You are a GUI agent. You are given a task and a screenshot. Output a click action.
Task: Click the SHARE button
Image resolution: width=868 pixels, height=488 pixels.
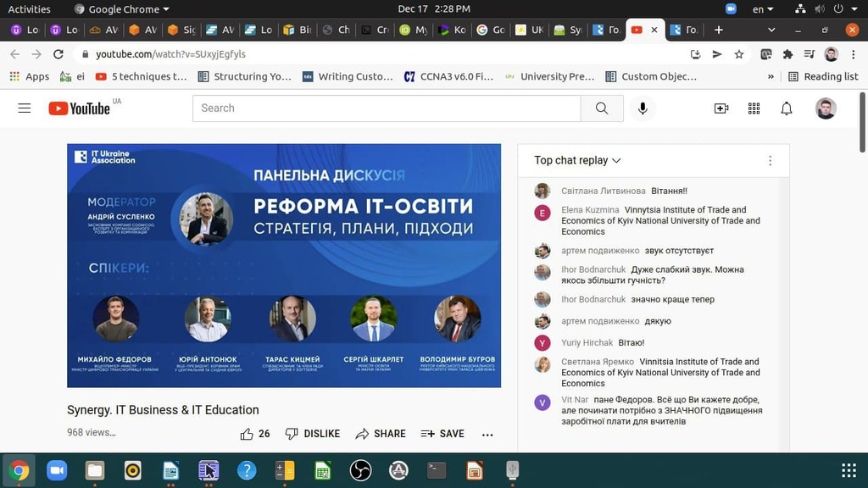point(381,434)
